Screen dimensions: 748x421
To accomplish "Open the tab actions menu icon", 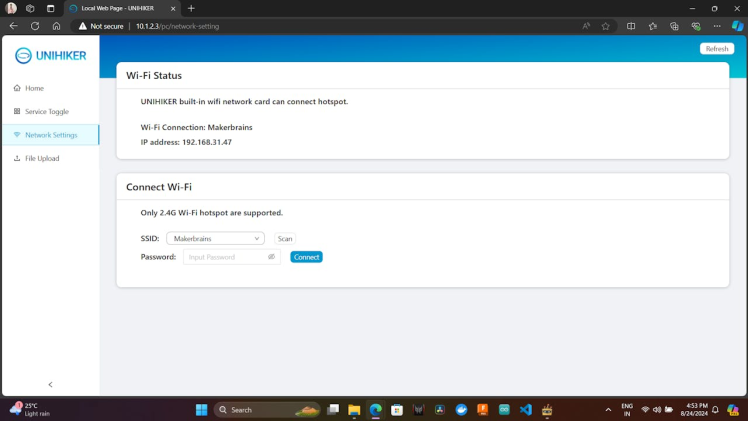I will coord(51,8).
